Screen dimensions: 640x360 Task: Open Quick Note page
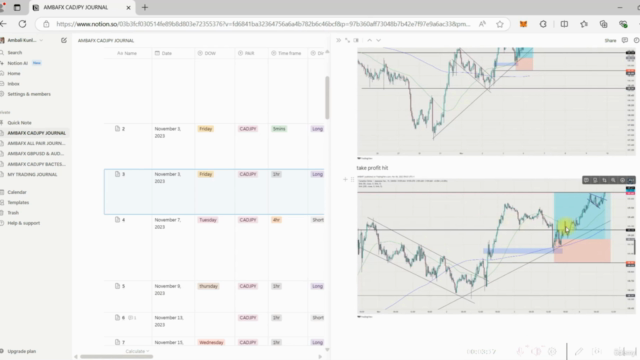coord(19,122)
